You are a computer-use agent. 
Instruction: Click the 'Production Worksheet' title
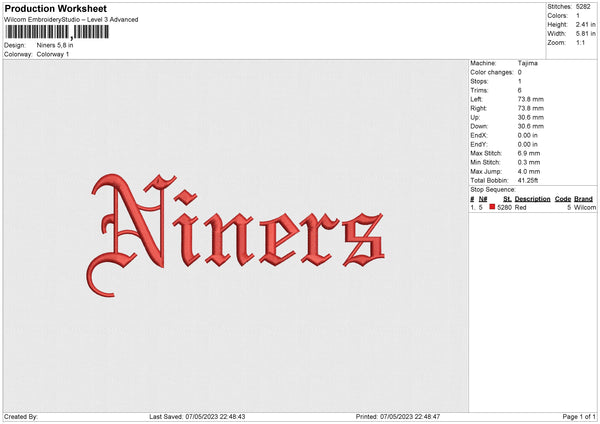click(x=55, y=8)
